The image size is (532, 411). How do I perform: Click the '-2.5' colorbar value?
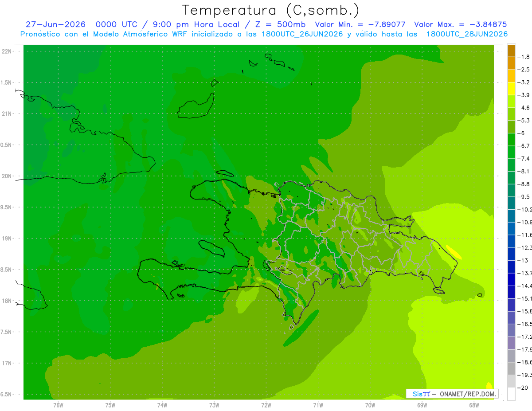[x=524, y=70]
